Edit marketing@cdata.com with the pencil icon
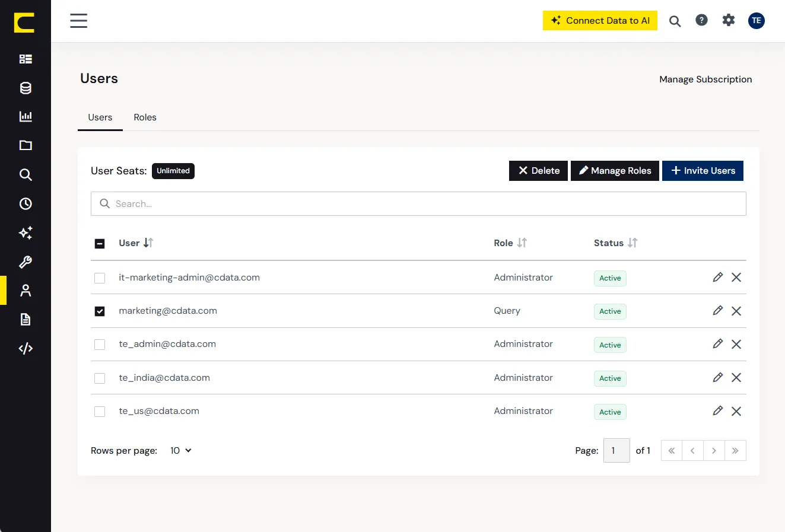The width and height of the screenshot is (785, 532). 717,310
